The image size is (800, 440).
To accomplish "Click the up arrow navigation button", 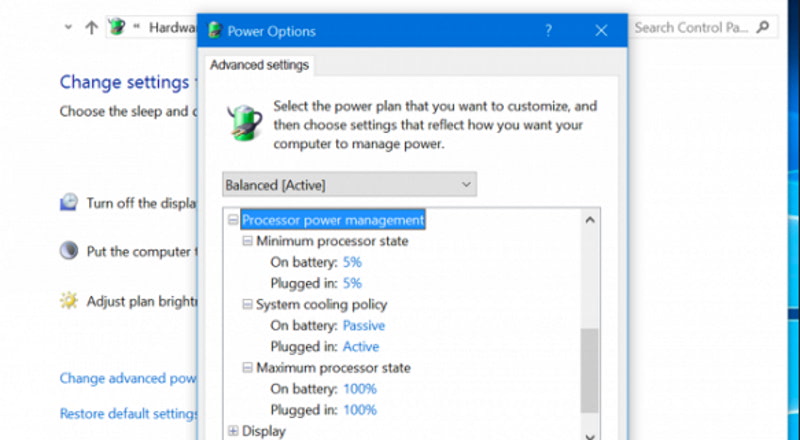I will click(91, 28).
